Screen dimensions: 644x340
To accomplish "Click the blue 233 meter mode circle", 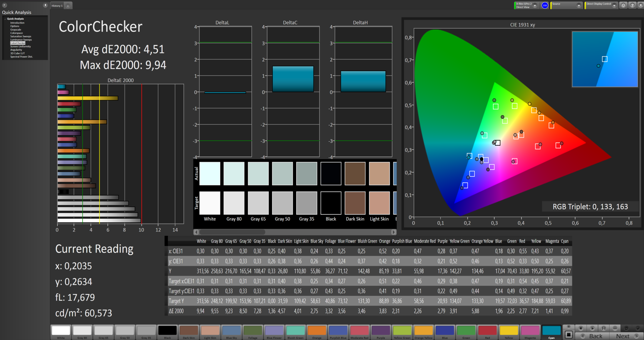I will (545, 5).
